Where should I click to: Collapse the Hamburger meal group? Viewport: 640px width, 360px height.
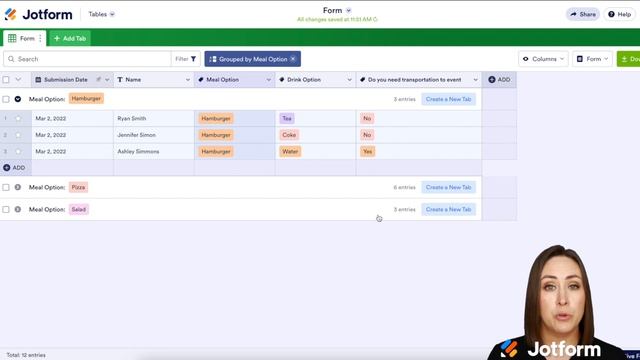point(18,99)
